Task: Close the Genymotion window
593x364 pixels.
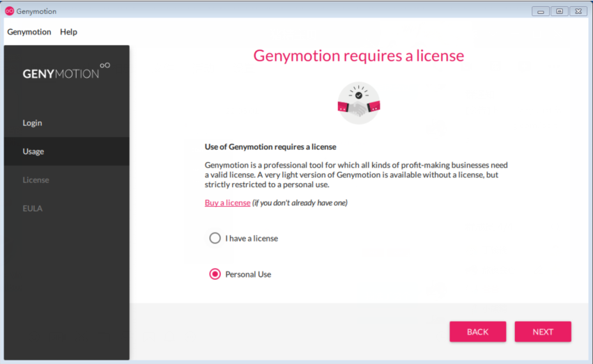Action: pos(578,11)
